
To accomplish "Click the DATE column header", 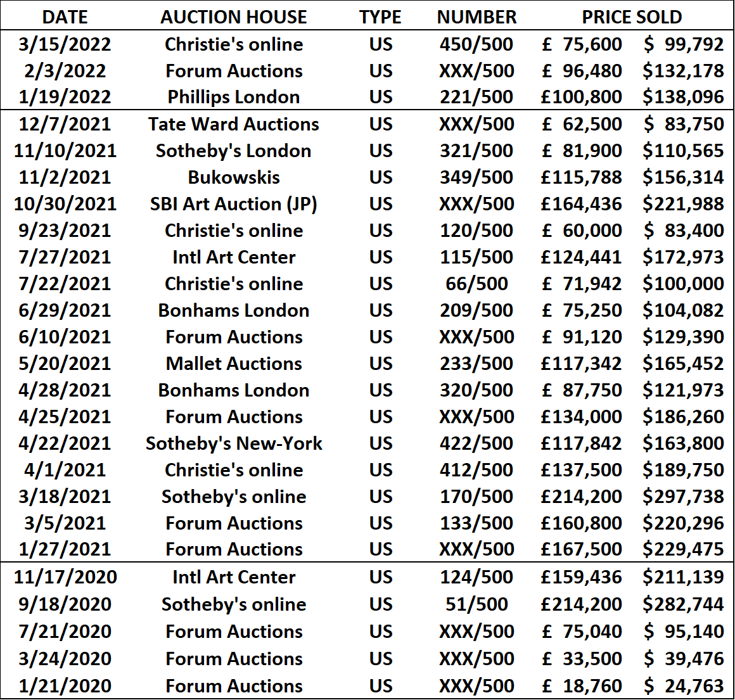I will pos(65,17).
